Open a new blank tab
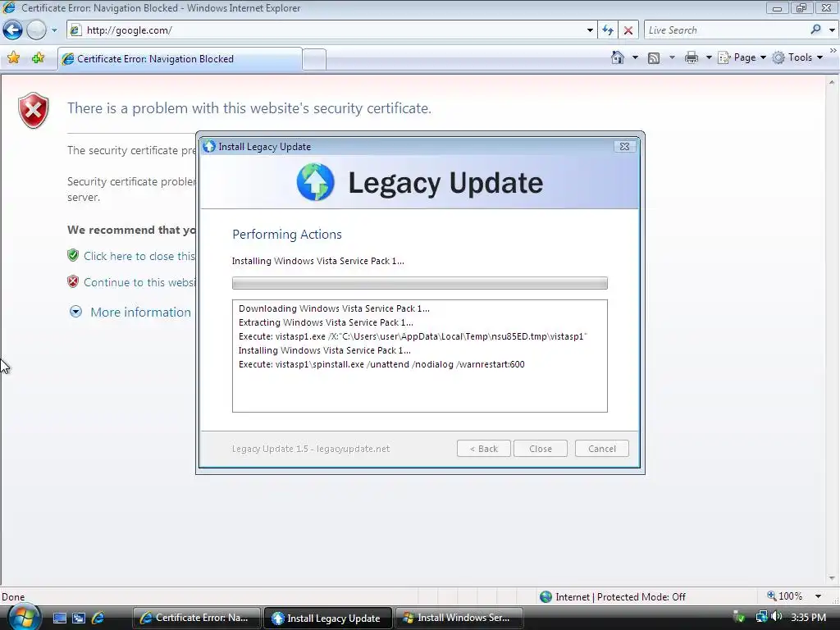 click(x=314, y=59)
